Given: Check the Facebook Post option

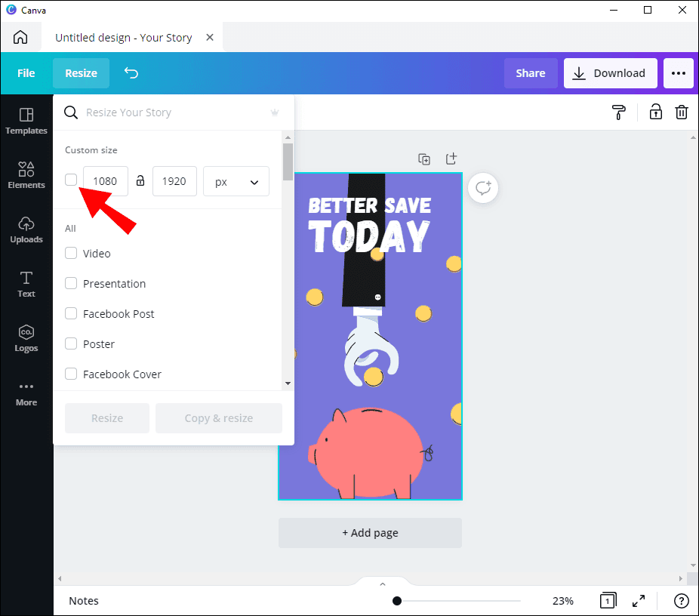Looking at the screenshot, I should [70, 313].
